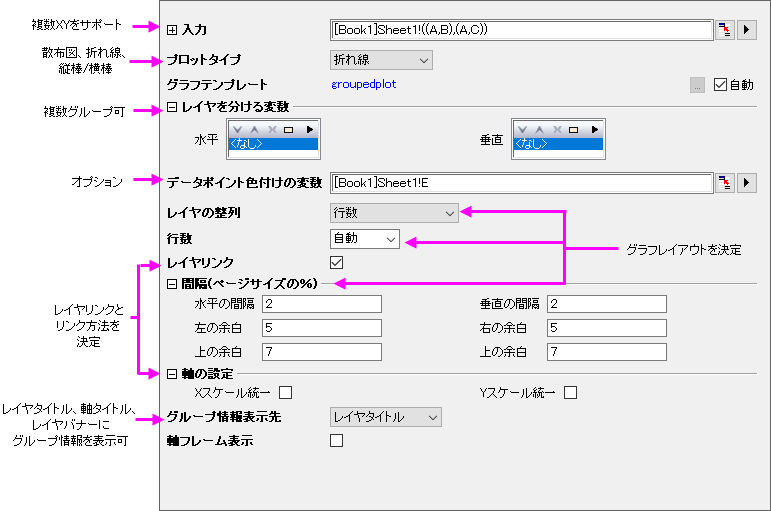
Task: Click range selector icon beside 入力 field
Action: coord(725,30)
